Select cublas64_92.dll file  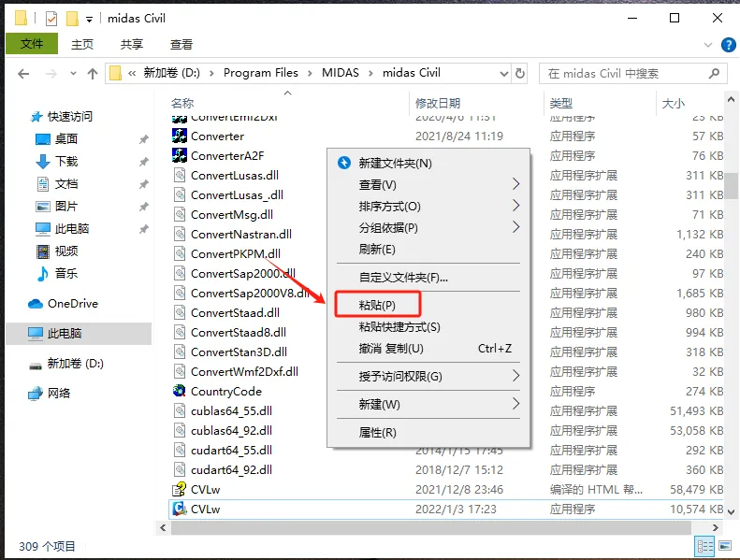click(x=231, y=430)
